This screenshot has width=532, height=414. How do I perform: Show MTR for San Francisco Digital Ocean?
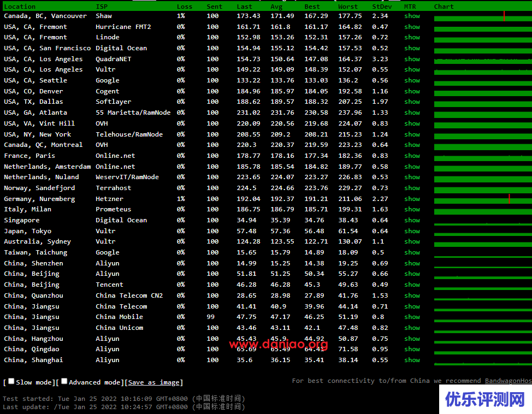pyautogui.click(x=412, y=48)
